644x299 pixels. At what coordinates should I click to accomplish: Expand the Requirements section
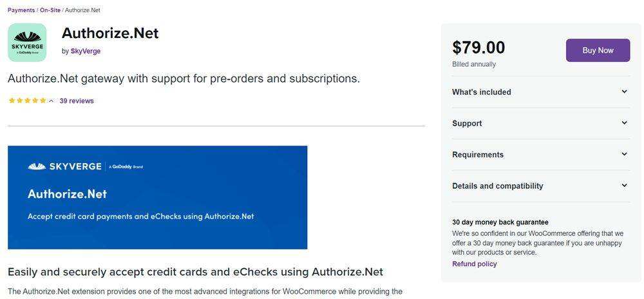624,155
